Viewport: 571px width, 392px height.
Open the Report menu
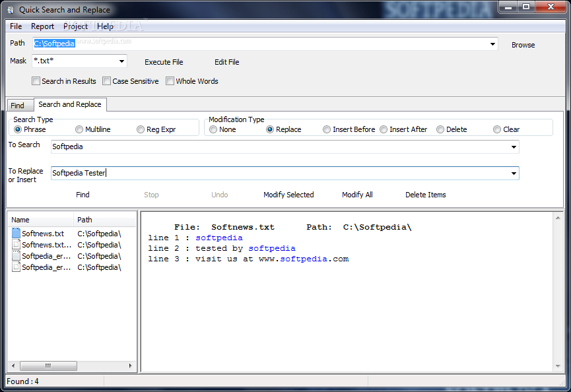point(42,26)
